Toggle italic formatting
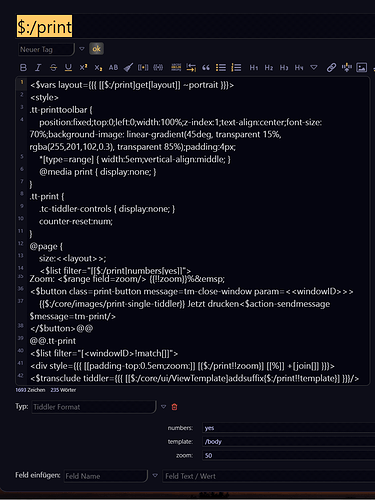The image size is (375, 500). pyautogui.click(x=38, y=68)
